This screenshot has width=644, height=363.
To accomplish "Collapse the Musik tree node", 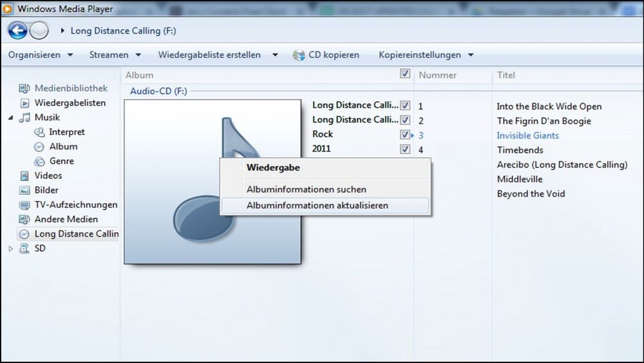I will click(11, 118).
